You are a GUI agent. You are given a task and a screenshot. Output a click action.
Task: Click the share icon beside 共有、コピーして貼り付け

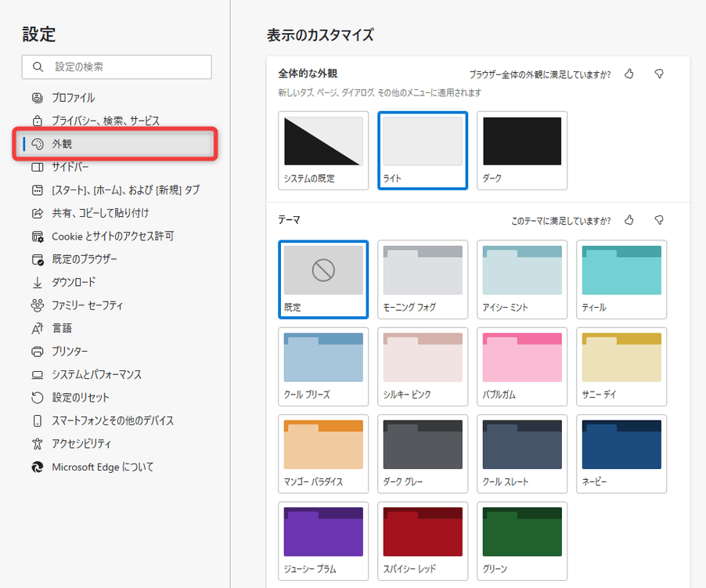tap(38, 213)
